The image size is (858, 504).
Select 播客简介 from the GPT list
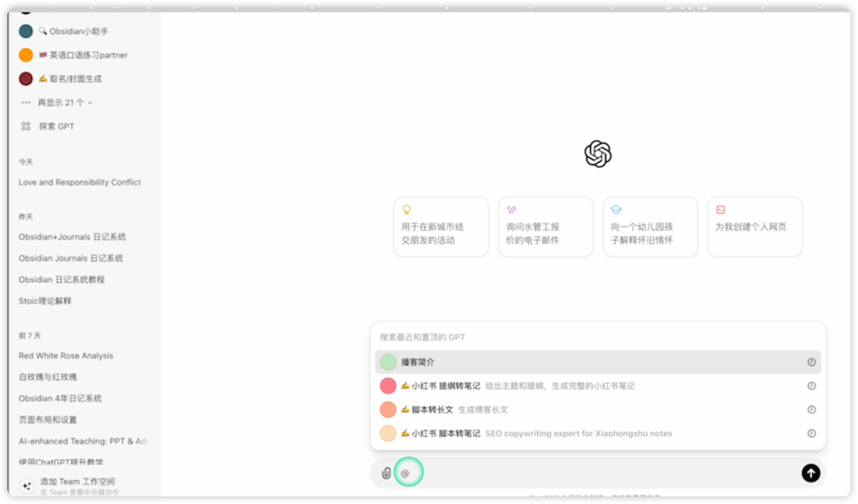coord(418,362)
